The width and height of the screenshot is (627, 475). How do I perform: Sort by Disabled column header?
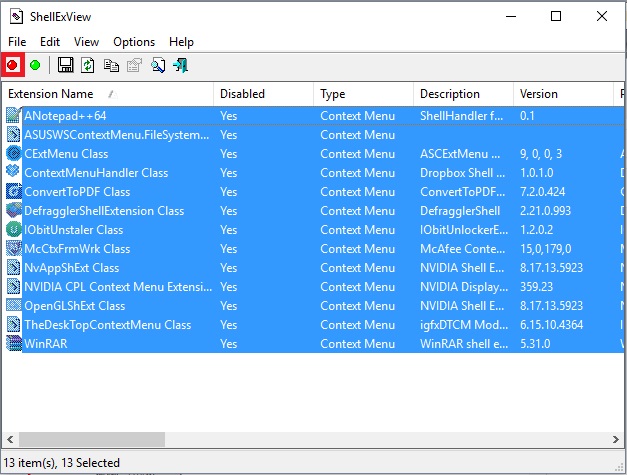(264, 94)
